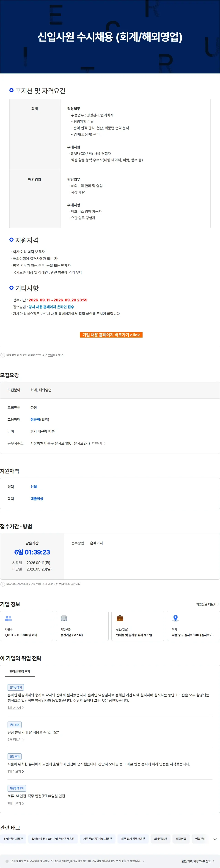Click the 중견기업 (코스피) company type text

71,635
